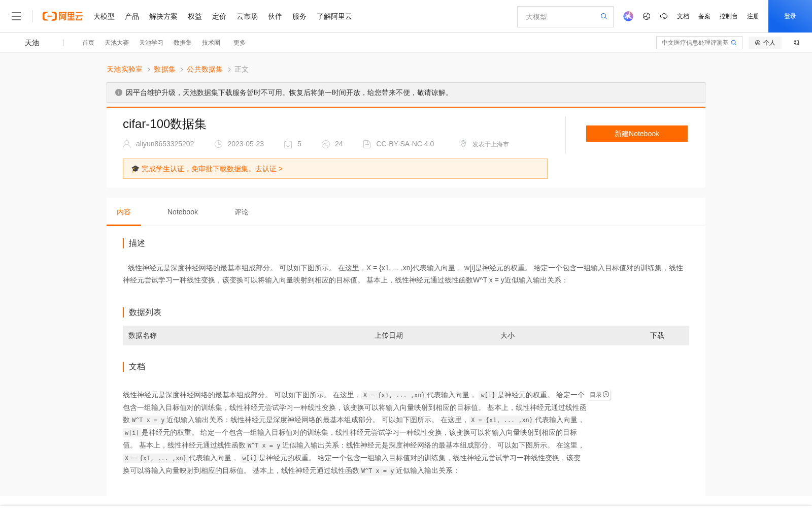This screenshot has width=812, height=508.
Task: Go to Tianchi 首页
Action: point(88,43)
